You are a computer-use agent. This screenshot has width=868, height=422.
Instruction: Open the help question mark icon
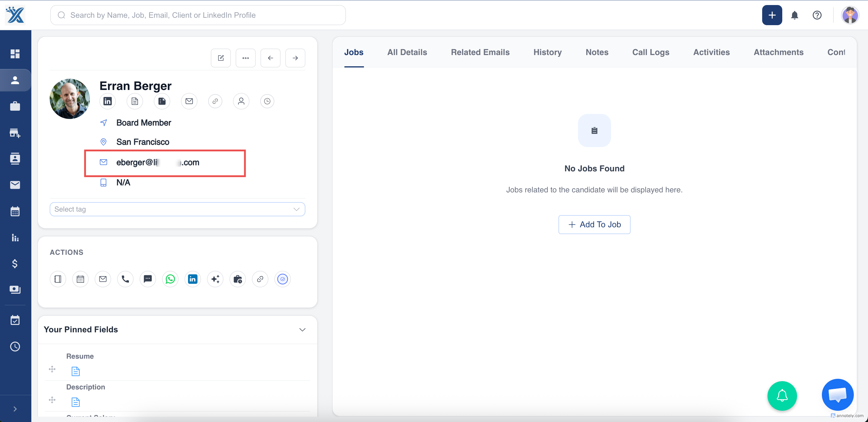(817, 15)
